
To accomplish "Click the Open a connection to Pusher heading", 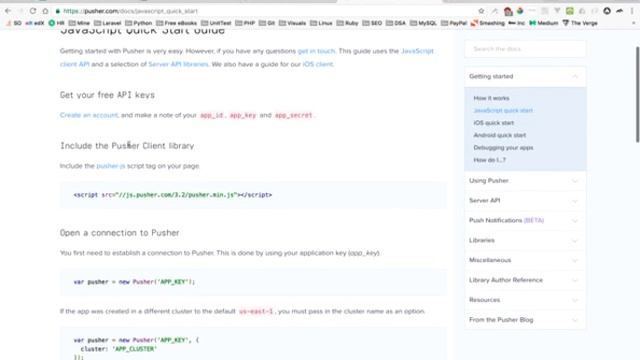I will tap(120, 233).
